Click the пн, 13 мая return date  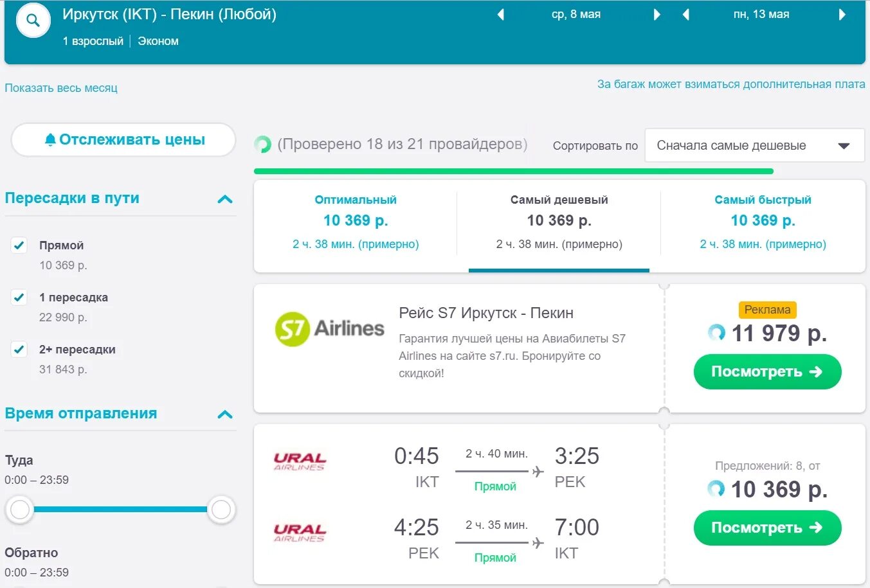coord(761,14)
